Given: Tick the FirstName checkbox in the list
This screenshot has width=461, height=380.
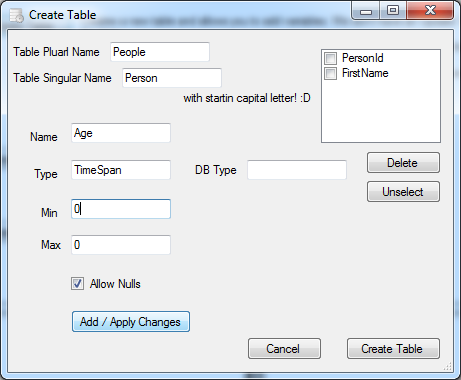Looking at the screenshot, I should [330, 73].
